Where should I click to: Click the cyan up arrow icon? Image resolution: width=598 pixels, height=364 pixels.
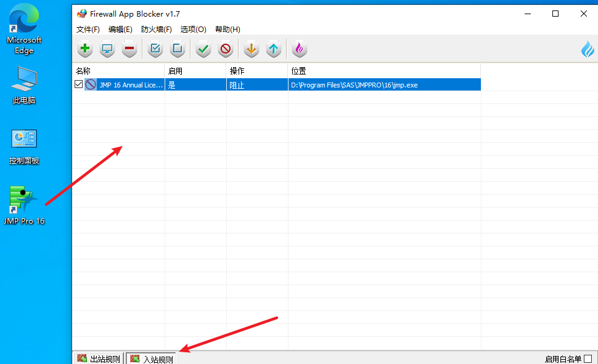pos(274,49)
